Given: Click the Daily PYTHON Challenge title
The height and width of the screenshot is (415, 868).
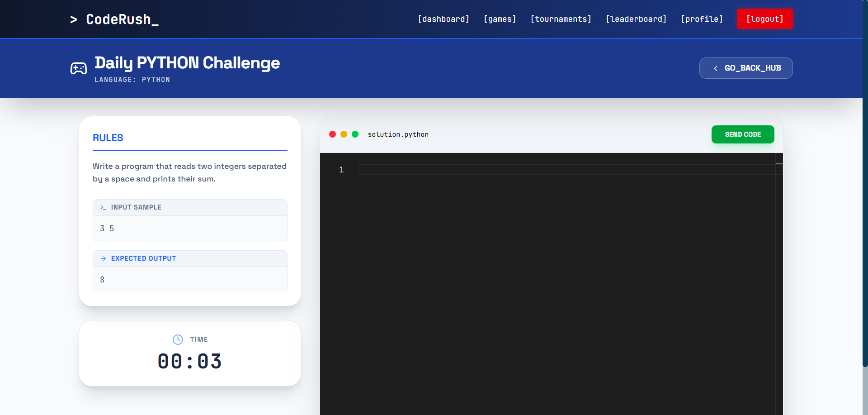Looking at the screenshot, I should pyautogui.click(x=187, y=63).
